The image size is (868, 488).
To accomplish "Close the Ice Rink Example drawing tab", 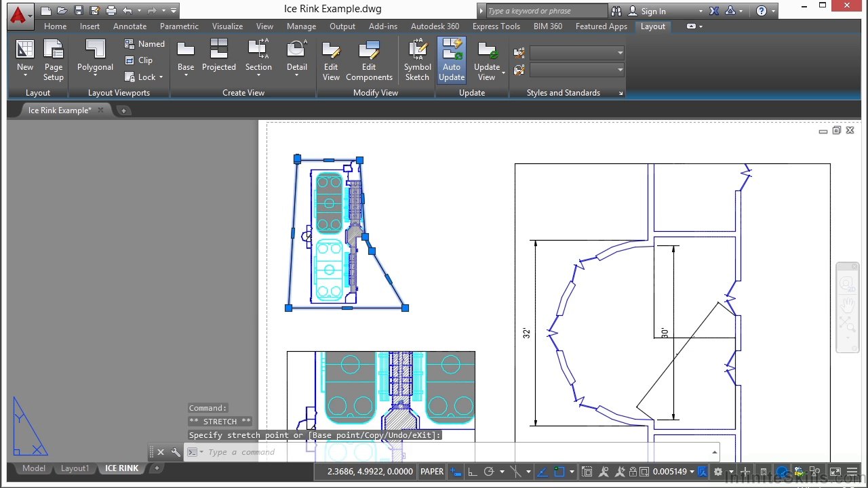I will [100, 110].
